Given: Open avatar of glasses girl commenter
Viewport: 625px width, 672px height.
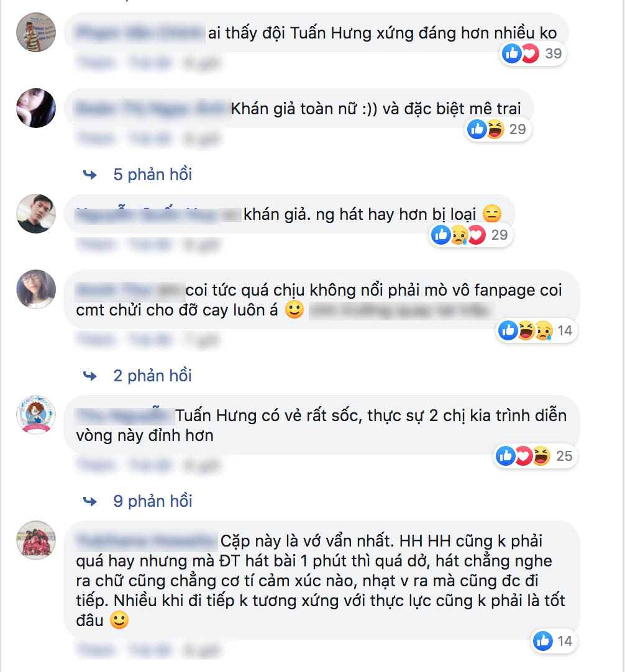Looking at the screenshot, I should 36,289.
